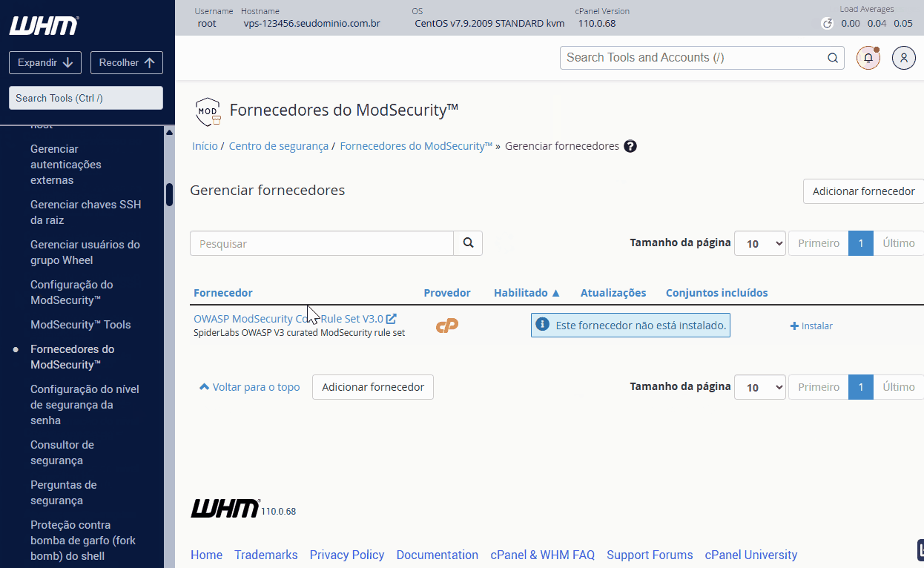Click bottom Primeiro pagination button

pyautogui.click(x=819, y=387)
